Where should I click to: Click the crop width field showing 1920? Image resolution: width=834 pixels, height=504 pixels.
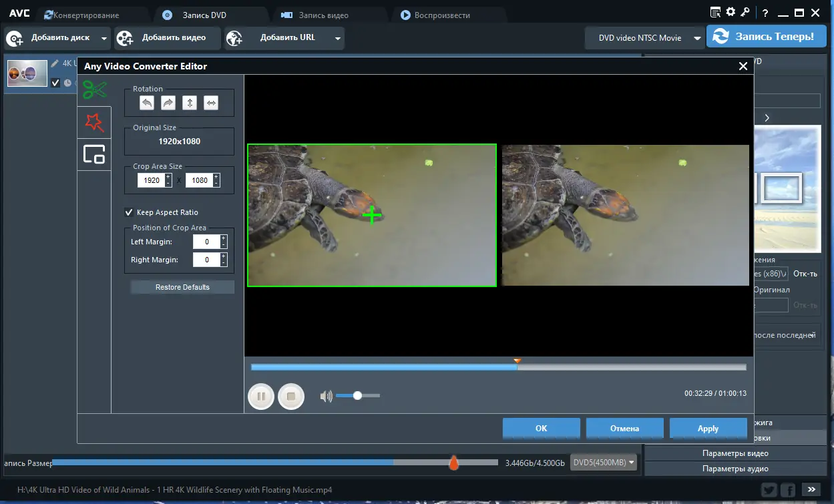point(151,180)
